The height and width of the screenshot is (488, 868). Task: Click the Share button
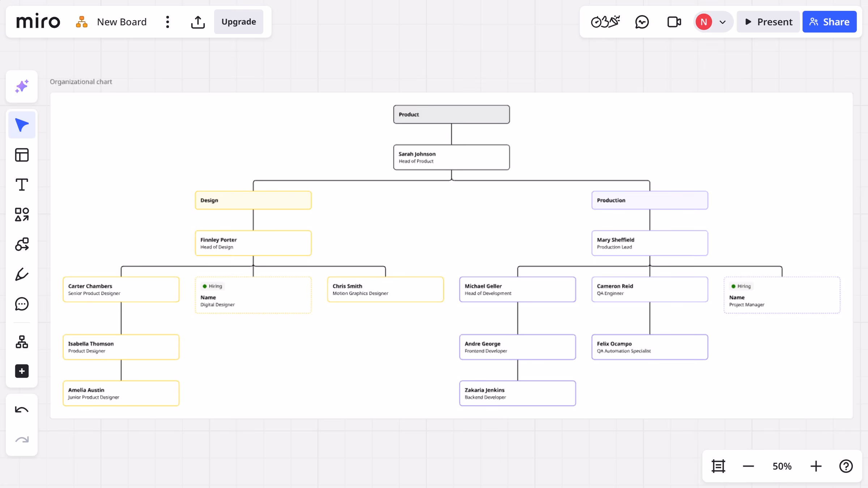[x=829, y=22]
